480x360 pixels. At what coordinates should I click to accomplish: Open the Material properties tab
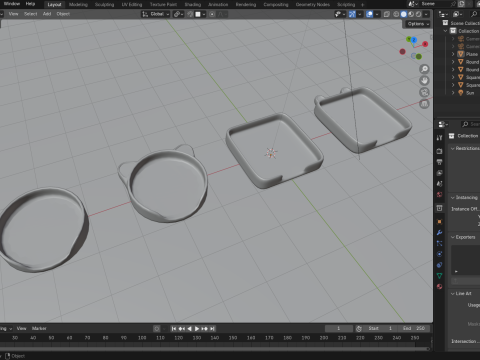[439, 287]
